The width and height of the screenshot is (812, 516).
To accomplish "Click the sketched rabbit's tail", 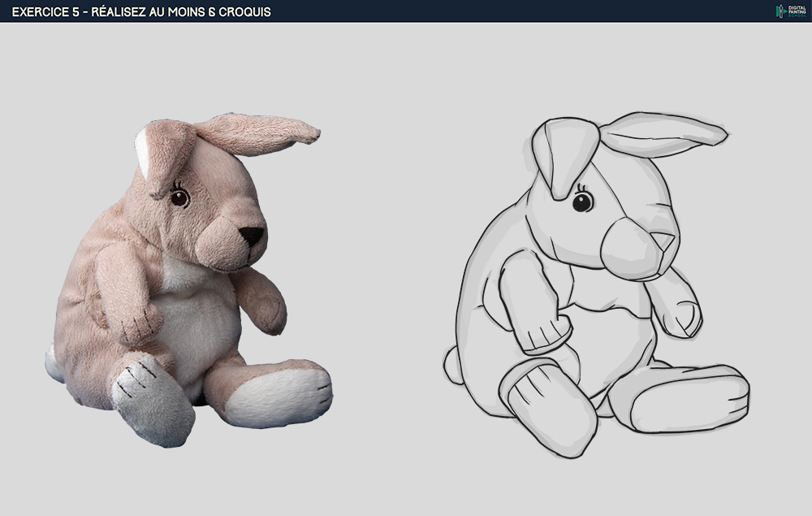I will 453,366.
